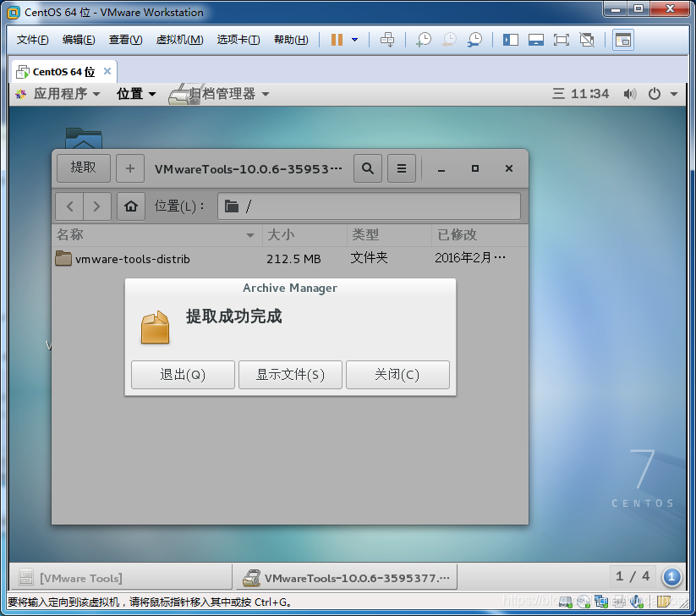The image size is (696, 616).
Task: Toggle the thumbnail bar view icon
Action: pyautogui.click(x=536, y=40)
